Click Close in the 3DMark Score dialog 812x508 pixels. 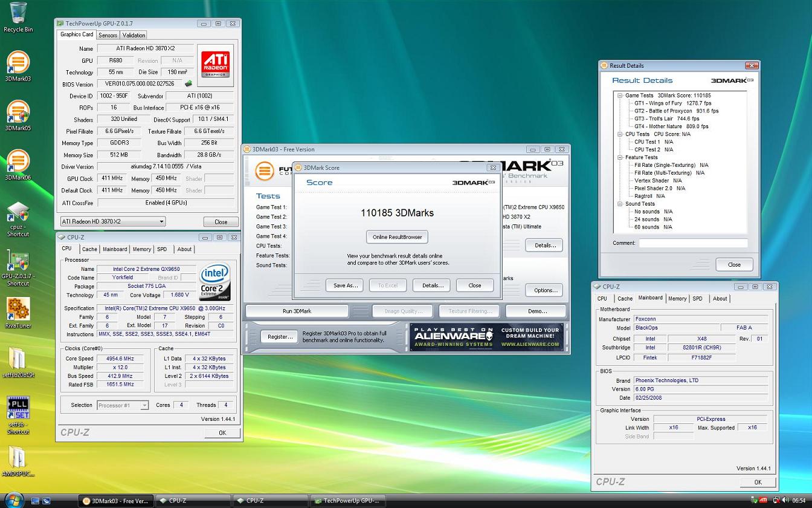click(x=475, y=285)
